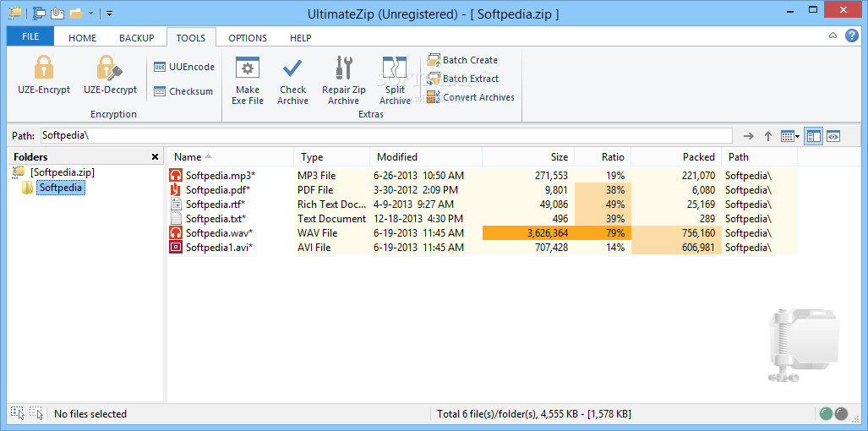Viewport: 868px width, 431px height.
Task: Open the FILE menu
Action: tap(30, 36)
